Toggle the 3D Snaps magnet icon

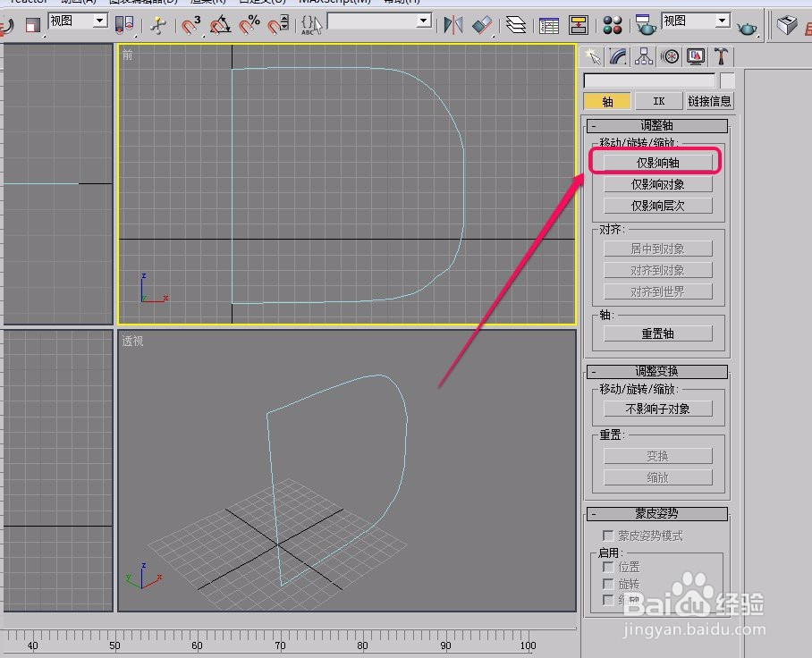point(191,24)
